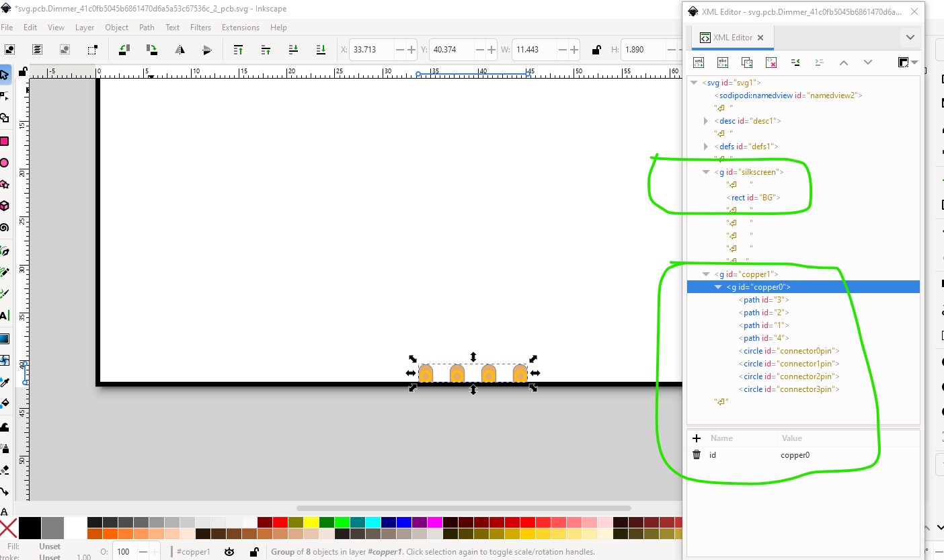Select the XML Editor tab

(732, 38)
